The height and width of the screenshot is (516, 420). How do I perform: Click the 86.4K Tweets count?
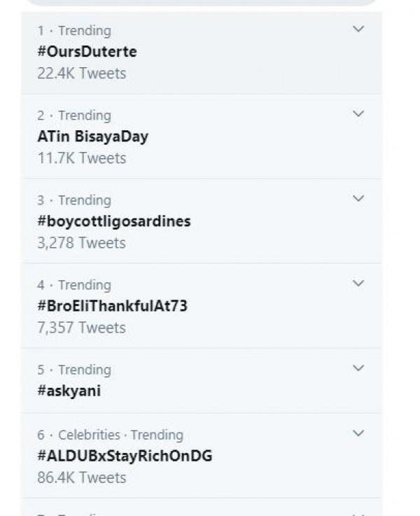81,477
